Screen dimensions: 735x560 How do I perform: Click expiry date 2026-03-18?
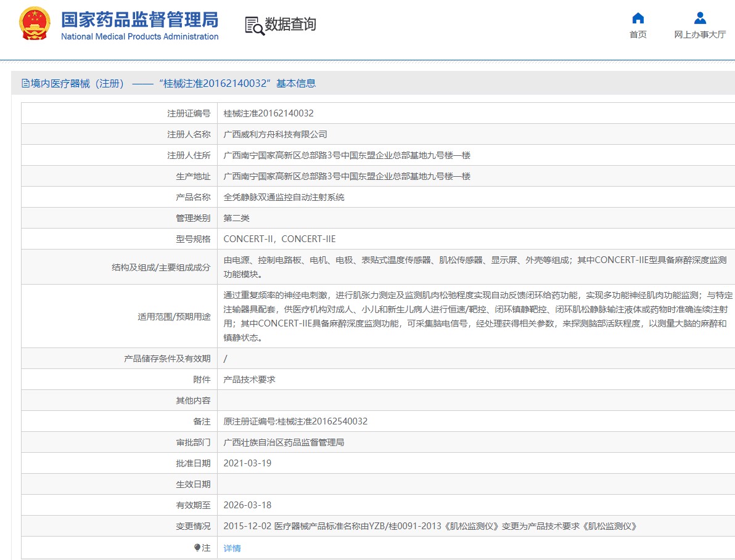[x=247, y=505]
